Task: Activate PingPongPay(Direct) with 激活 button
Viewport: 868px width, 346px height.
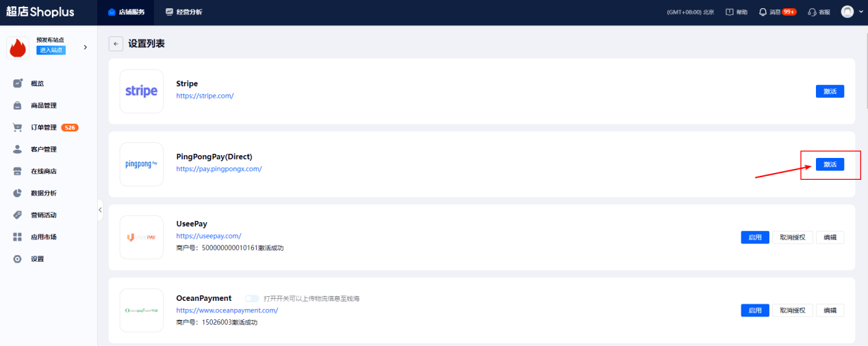Action: 830,165
